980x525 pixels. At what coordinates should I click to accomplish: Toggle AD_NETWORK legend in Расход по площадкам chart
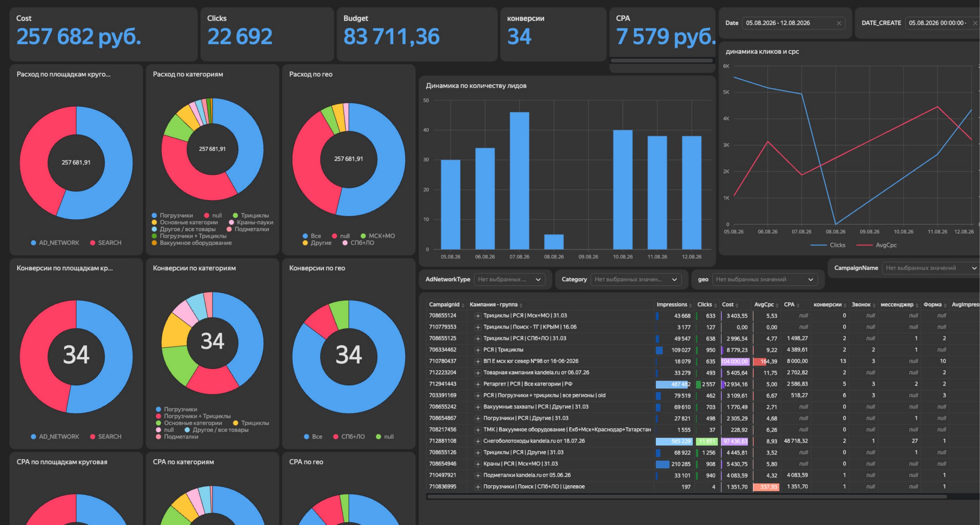(x=55, y=243)
